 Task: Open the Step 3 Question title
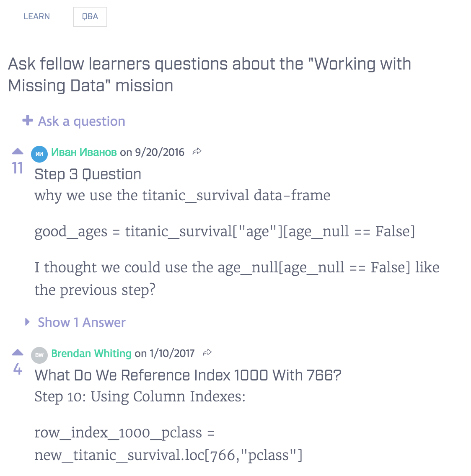tap(88, 174)
